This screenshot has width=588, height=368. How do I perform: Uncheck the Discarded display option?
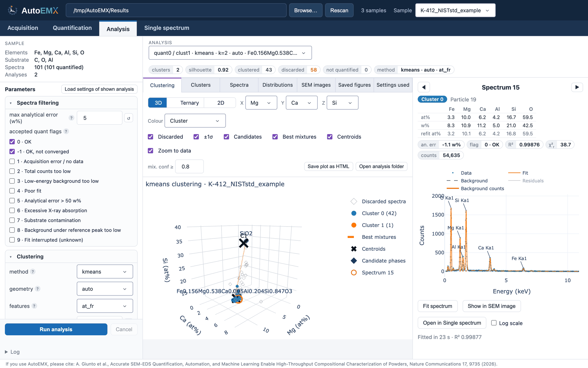click(x=151, y=137)
